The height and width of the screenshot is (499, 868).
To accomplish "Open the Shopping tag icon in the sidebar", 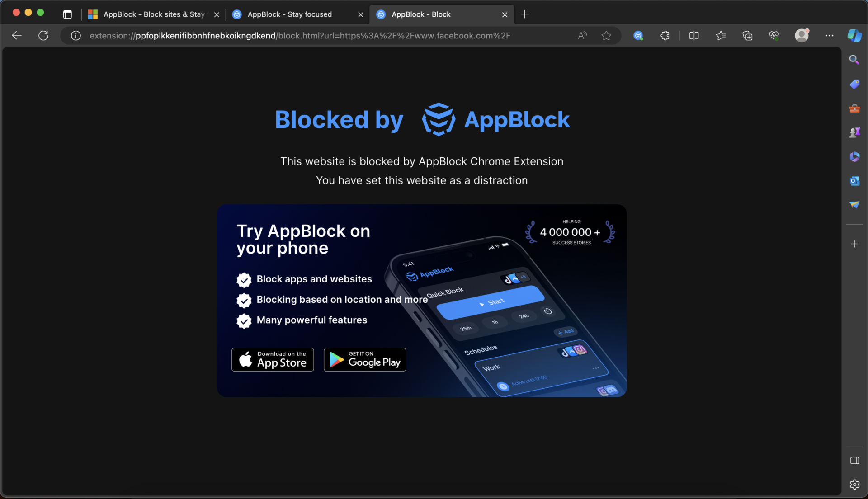I will pos(854,84).
